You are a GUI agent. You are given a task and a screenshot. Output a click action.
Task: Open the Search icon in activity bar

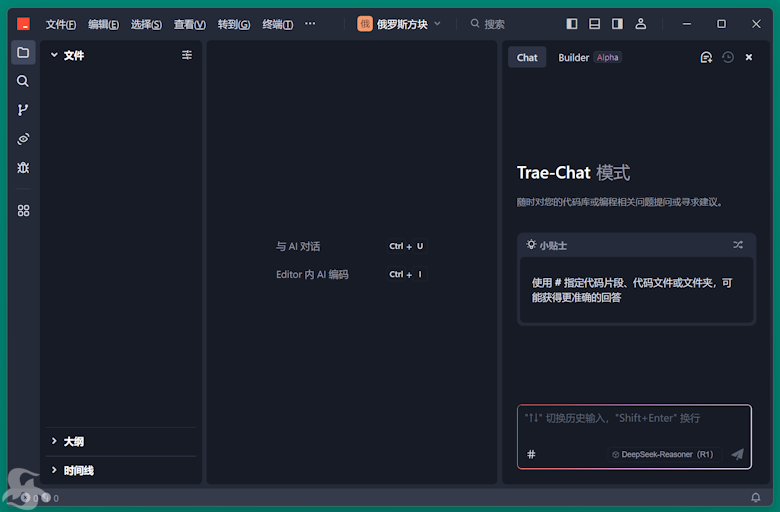click(23, 81)
